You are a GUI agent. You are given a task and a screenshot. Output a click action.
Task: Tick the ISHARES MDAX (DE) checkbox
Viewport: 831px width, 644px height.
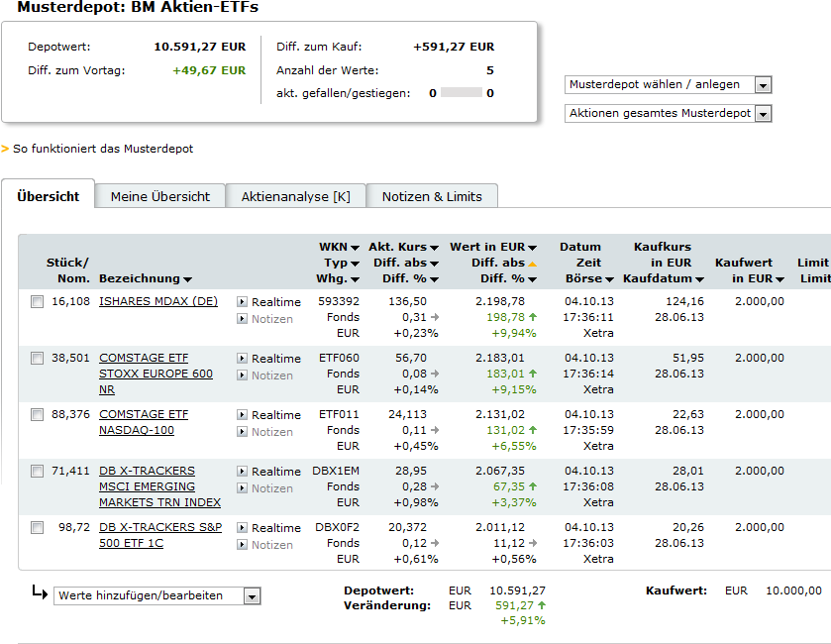37,301
